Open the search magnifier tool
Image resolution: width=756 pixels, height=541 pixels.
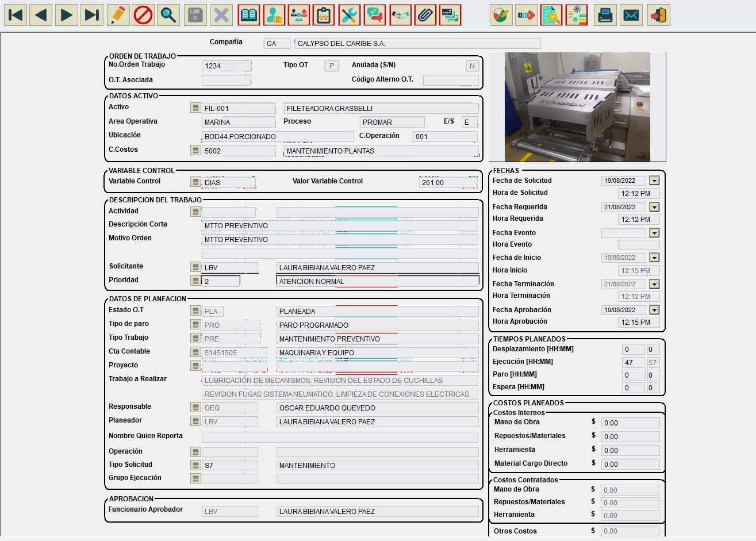pyautogui.click(x=168, y=16)
